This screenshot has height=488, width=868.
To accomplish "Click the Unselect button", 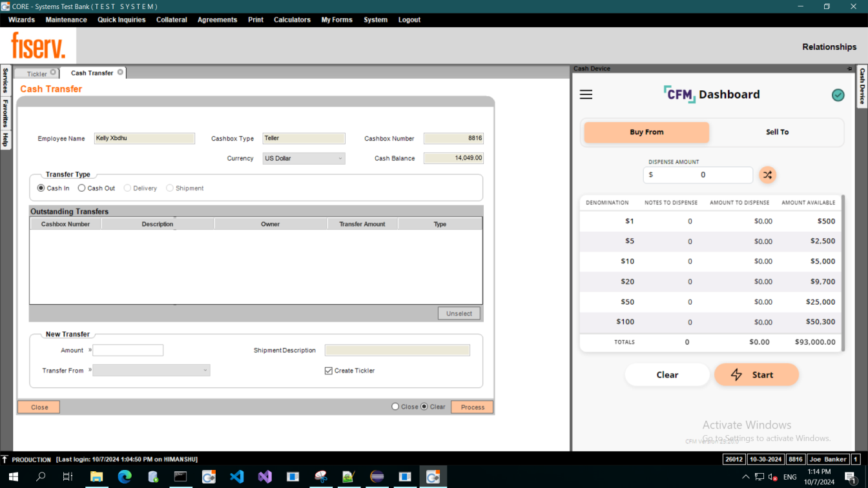I will coord(459,314).
